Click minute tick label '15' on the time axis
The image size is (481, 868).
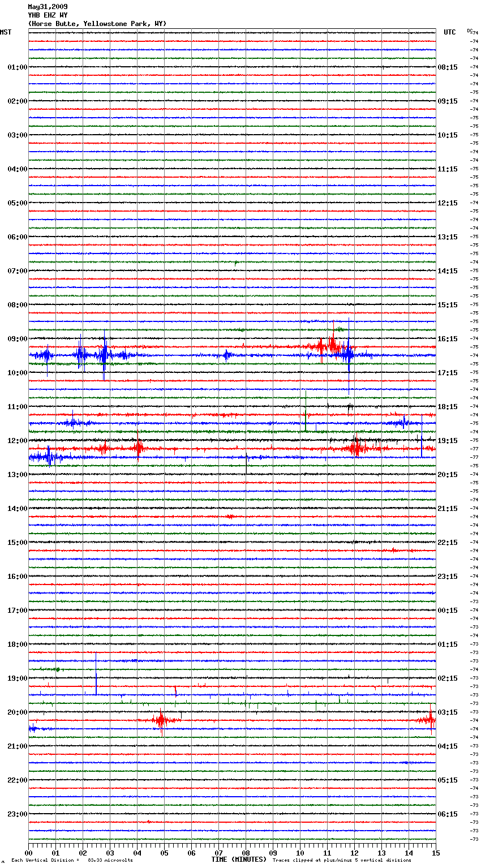click(x=435, y=853)
